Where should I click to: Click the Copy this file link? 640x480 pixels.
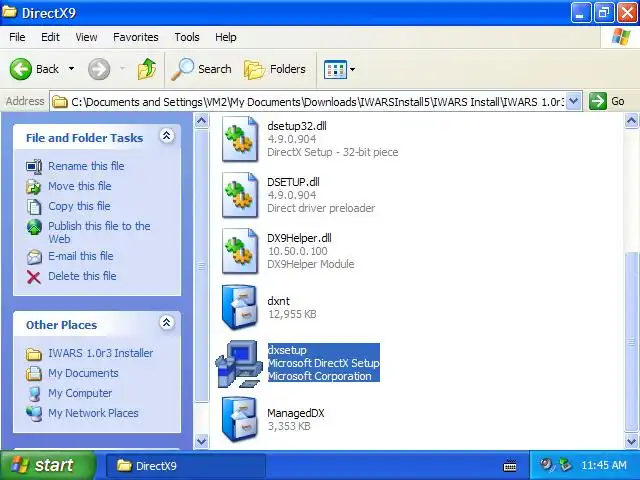tap(79, 206)
